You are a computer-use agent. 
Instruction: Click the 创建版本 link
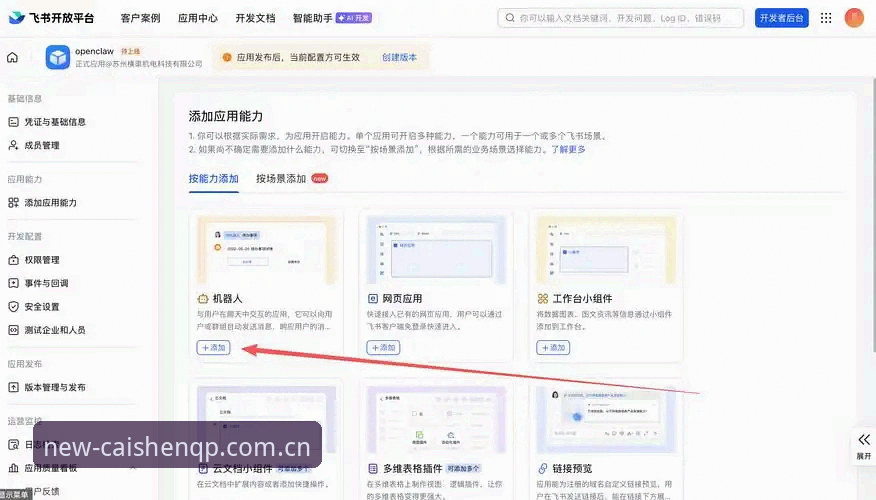pyautogui.click(x=399, y=57)
